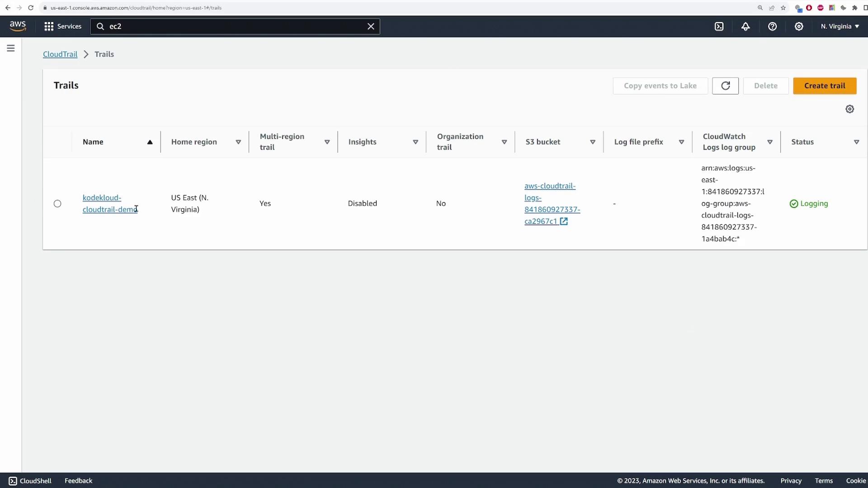The height and width of the screenshot is (488, 868).
Task: Select the kodekloud-cloudtrail-demo trail radio button
Action: point(57,203)
